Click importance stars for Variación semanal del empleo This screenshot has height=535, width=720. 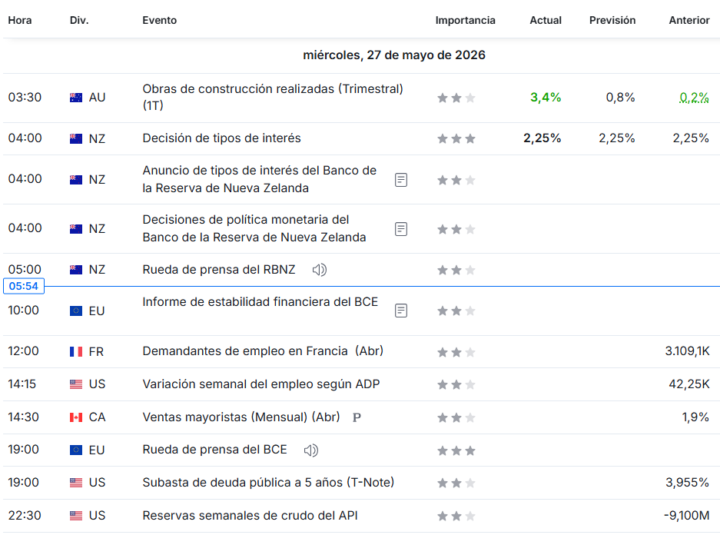pyautogui.click(x=456, y=385)
